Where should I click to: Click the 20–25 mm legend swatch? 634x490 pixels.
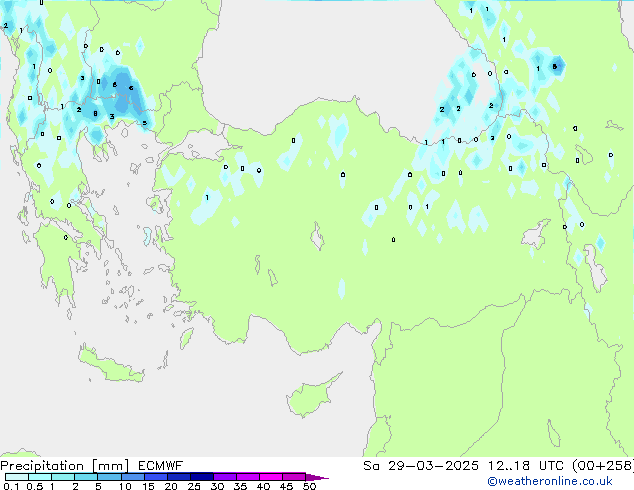pyautogui.click(x=178, y=477)
